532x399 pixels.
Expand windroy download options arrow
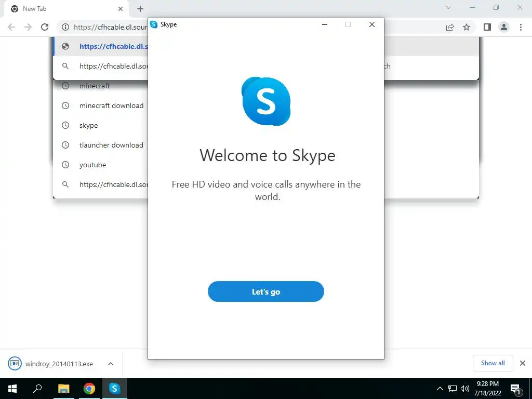pyautogui.click(x=111, y=363)
